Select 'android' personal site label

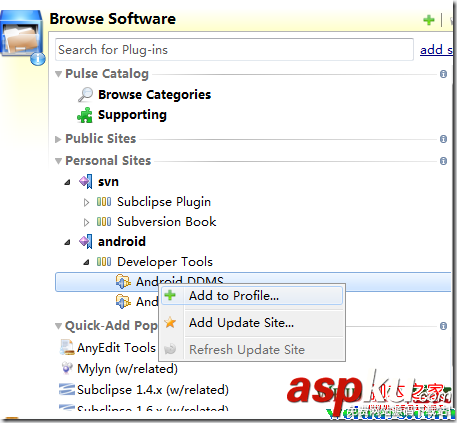pos(122,242)
